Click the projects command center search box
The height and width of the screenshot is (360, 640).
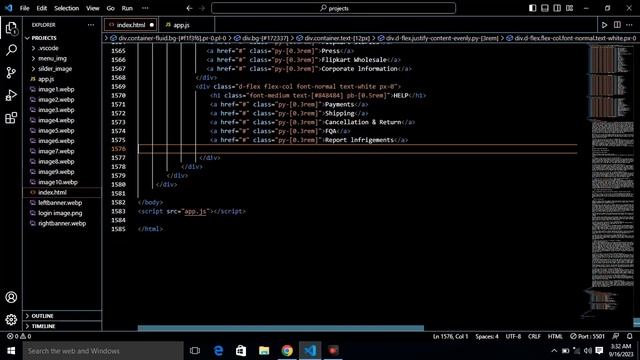pos(333,8)
